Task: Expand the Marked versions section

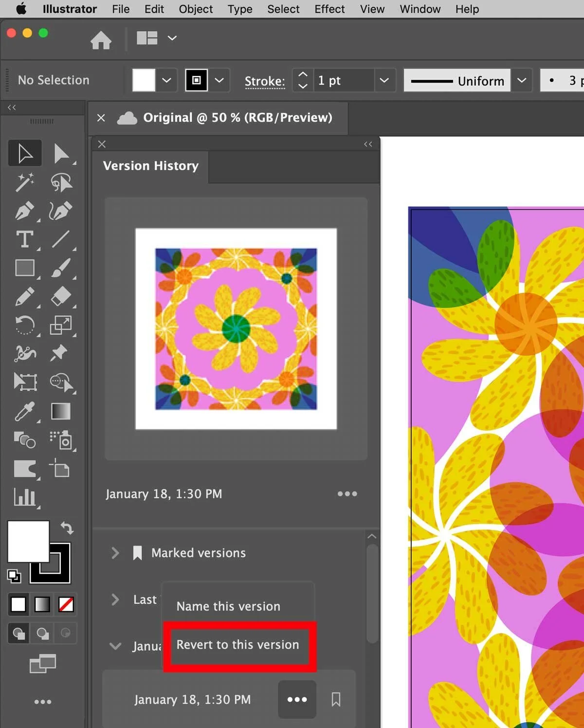Action: click(x=115, y=553)
